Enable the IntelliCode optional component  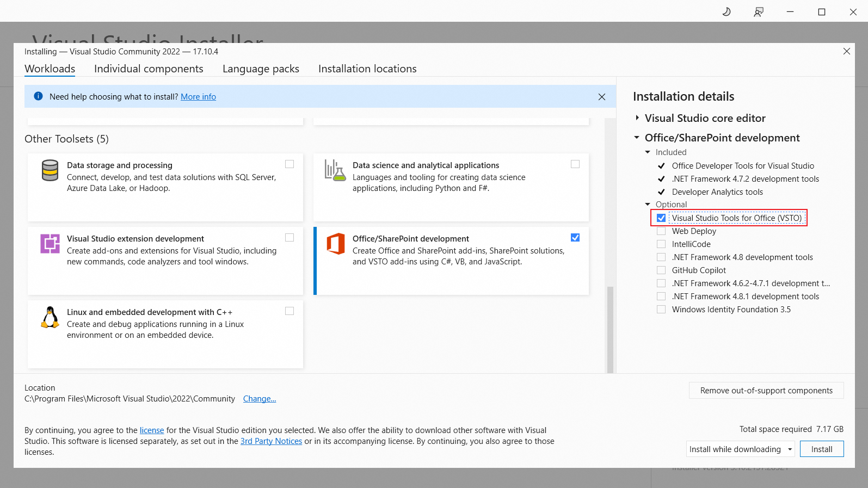coord(661,244)
